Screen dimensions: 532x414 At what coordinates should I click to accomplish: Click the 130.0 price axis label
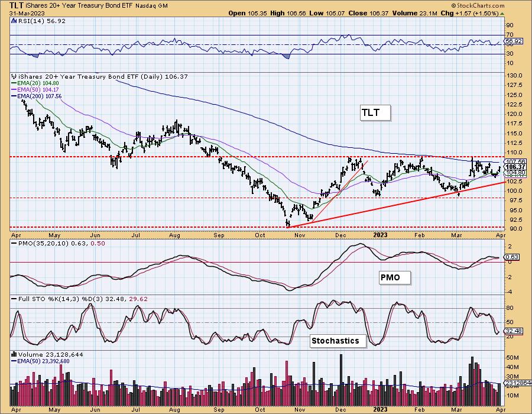[x=515, y=76]
